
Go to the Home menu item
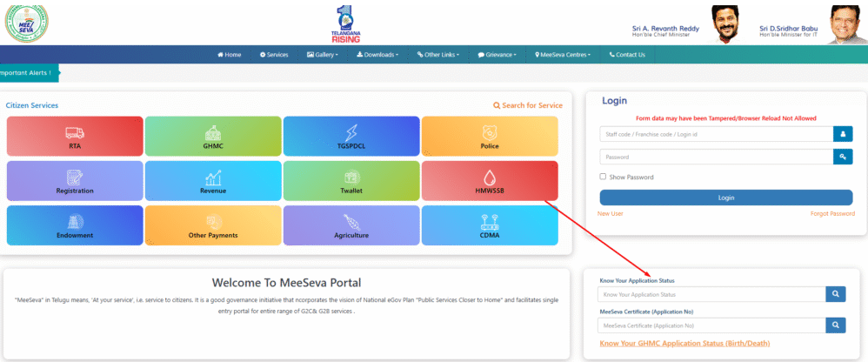tap(230, 55)
